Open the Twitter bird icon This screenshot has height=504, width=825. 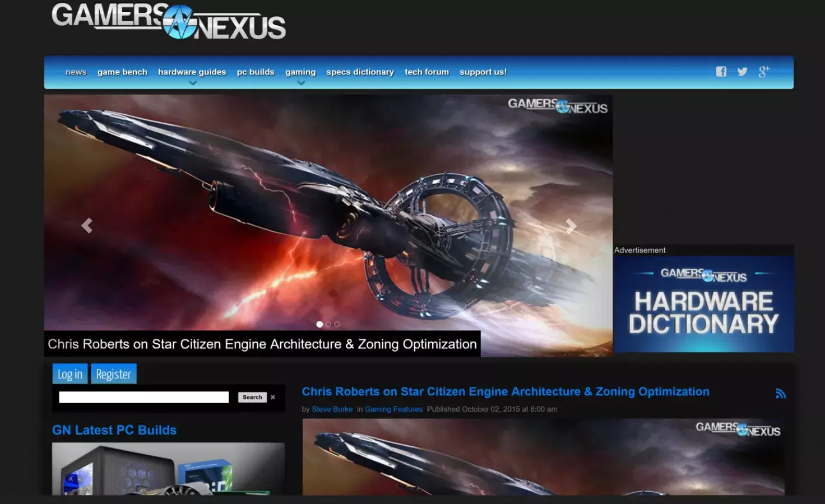point(742,72)
